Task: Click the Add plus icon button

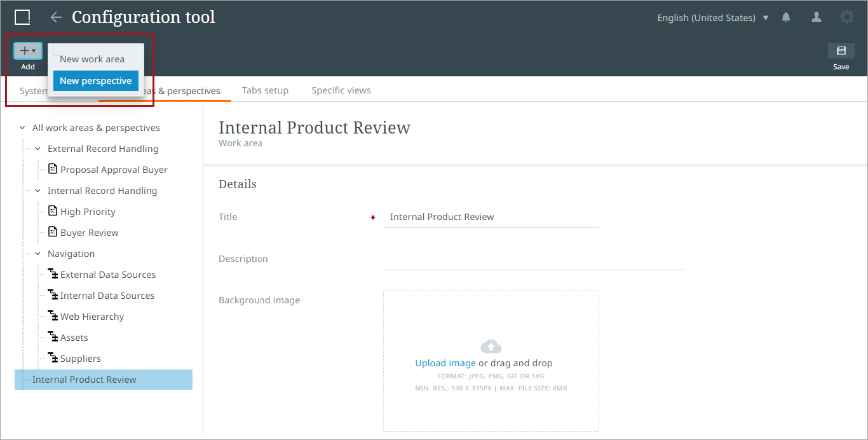Action: (x=27, y=51)
